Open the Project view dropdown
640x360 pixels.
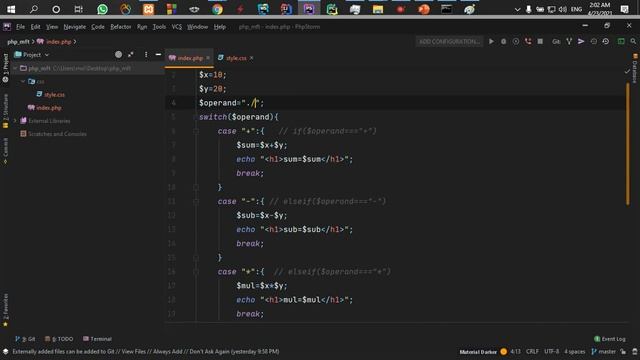32,55
